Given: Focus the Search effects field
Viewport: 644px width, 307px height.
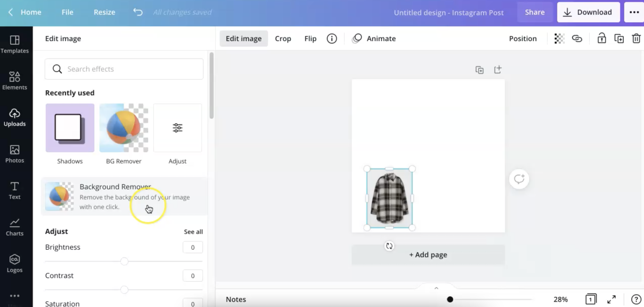Looking at the screenshot, I should coord(124,69).
